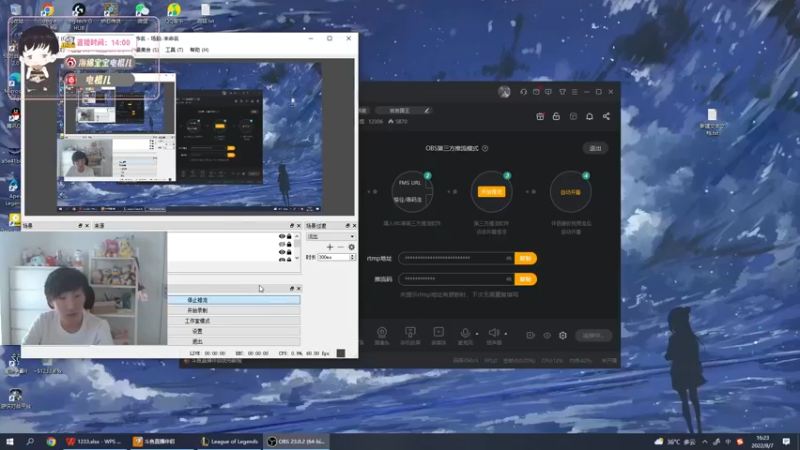Click the stream key input field

[x=457, y=279]
